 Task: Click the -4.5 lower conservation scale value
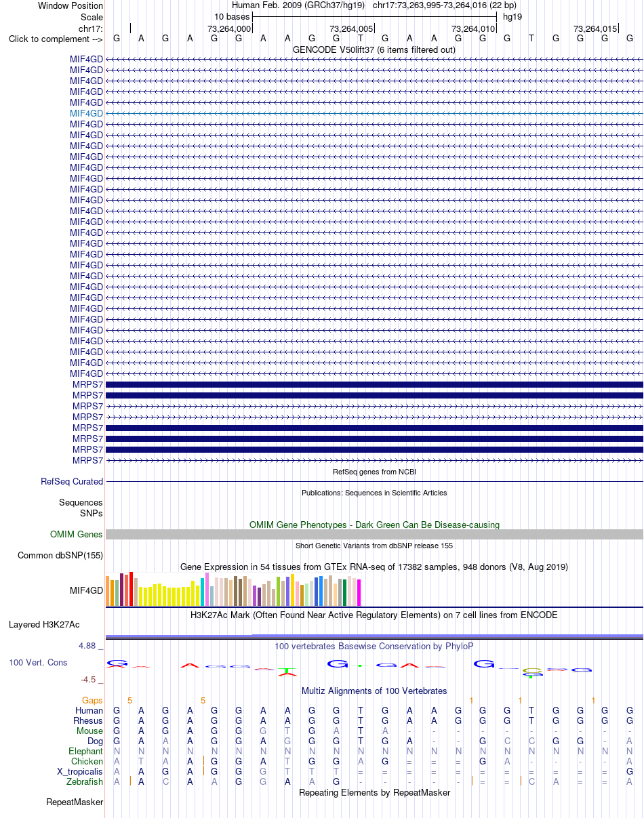(89, 679)
